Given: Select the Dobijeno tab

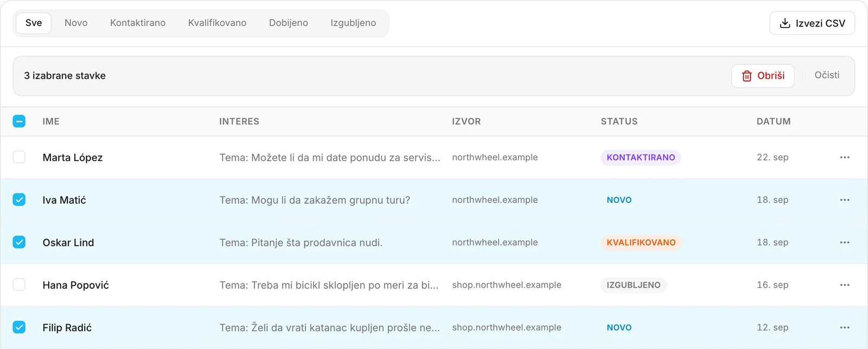Looking at the screenshot, I should point(289,23).
